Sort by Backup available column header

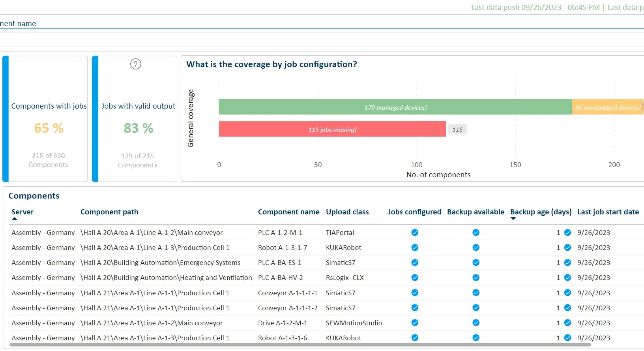tap(476, 212)
